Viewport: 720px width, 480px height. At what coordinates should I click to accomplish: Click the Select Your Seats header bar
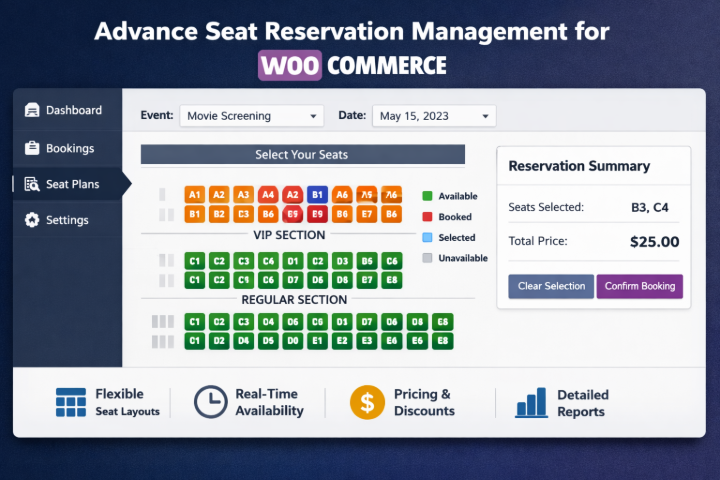click(302, 155)
